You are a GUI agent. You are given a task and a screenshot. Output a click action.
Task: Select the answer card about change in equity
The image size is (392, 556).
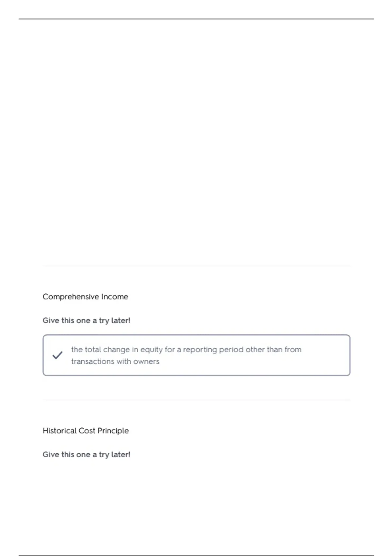[196, 355]
